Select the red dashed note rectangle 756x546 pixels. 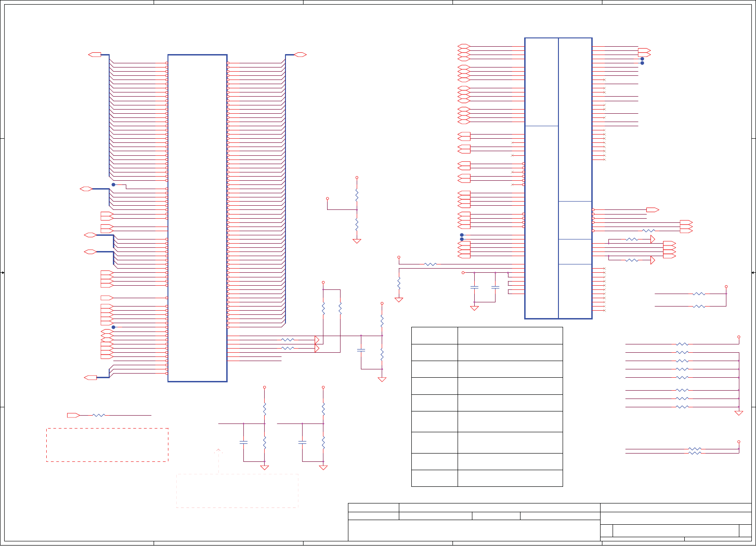coord(107,445)
